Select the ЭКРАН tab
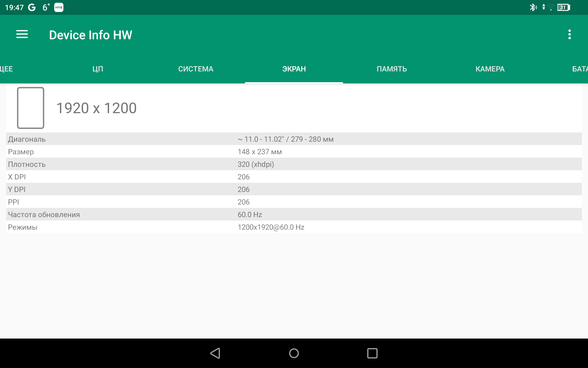This screenshot has width=588, height=368. pos(294,69)
